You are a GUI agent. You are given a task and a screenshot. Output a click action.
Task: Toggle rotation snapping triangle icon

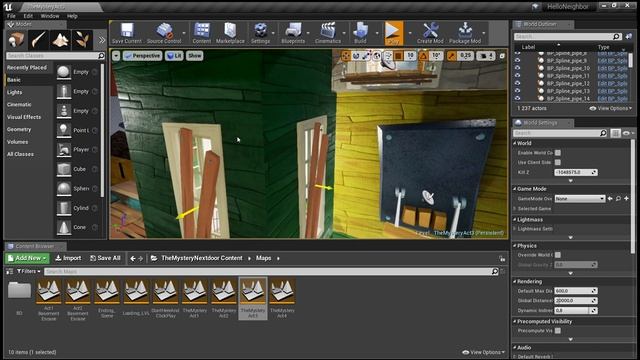click(423, 56)
